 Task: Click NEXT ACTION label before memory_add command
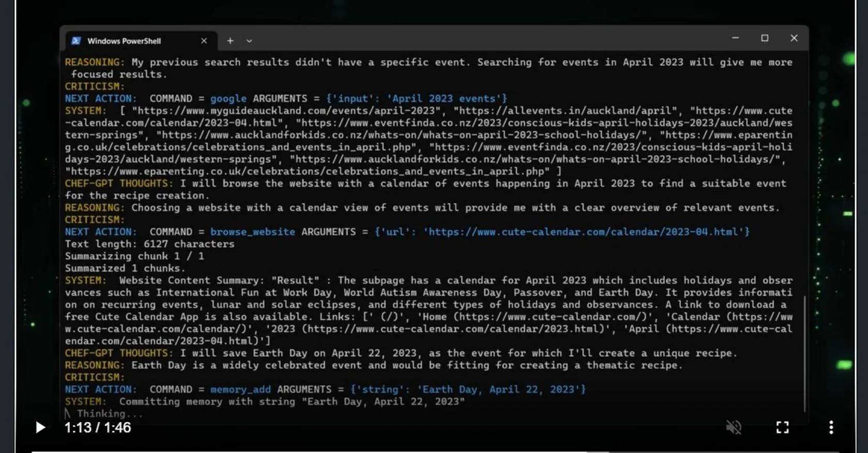coord(101,389)
